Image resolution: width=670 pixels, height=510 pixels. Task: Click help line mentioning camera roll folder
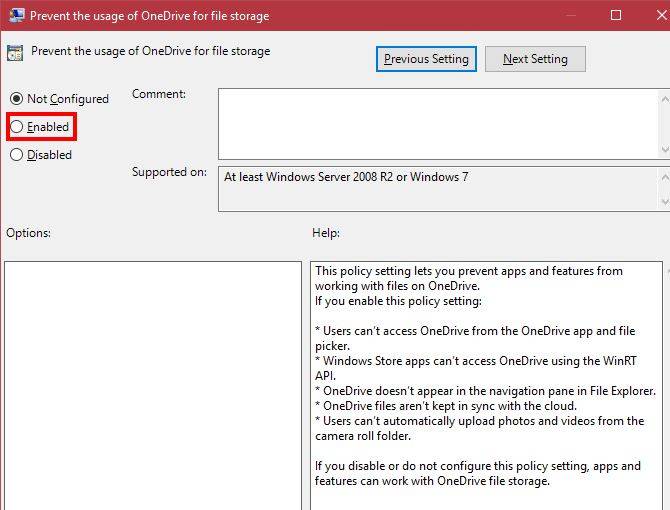point(479,428)
